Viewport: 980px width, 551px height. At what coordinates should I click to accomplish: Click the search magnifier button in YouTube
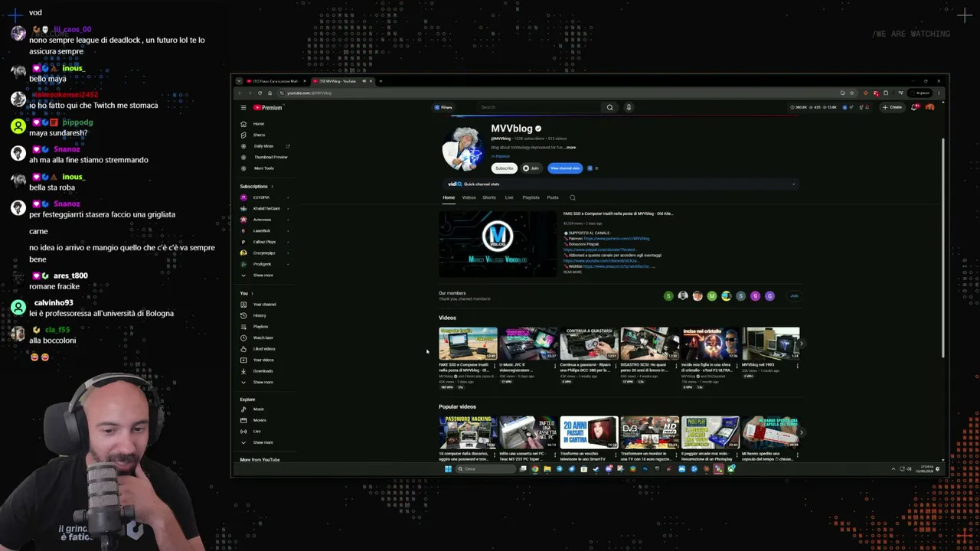pos(609,107)
